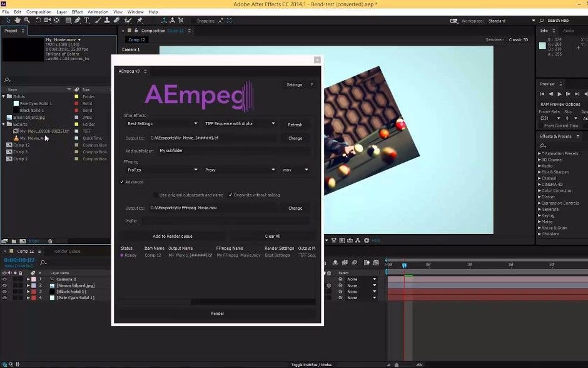Select the Zoom magnifier tool
This screenshot has height=368, width=588.
26,20
